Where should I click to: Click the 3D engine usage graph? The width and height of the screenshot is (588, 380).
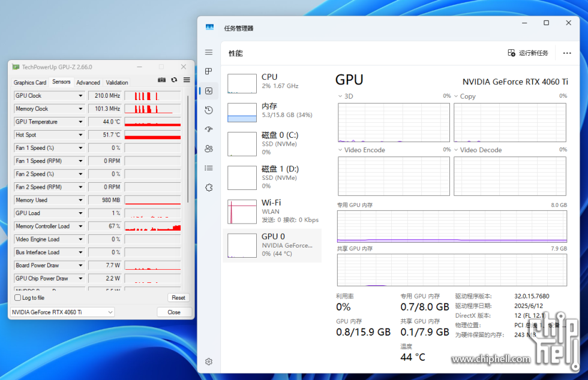(394, 122)
